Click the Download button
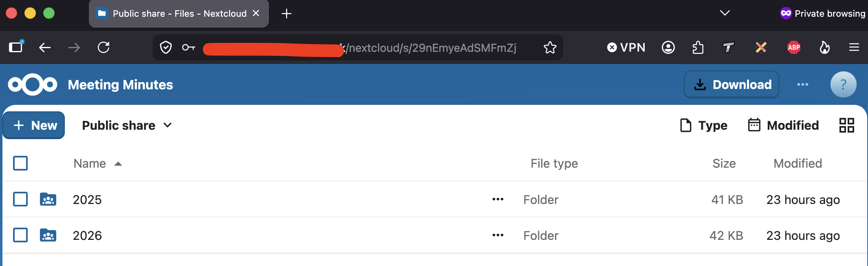Screen dimensions: 868x266 731,84
